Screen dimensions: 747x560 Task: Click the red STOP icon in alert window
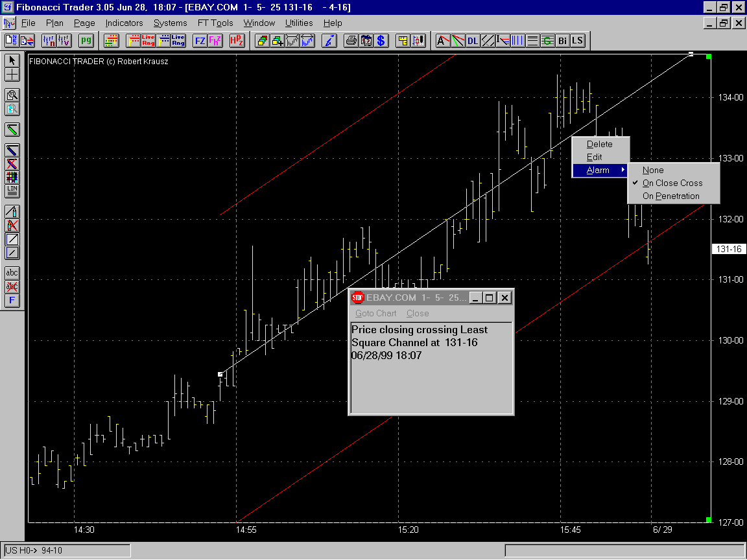coord(358,297)
